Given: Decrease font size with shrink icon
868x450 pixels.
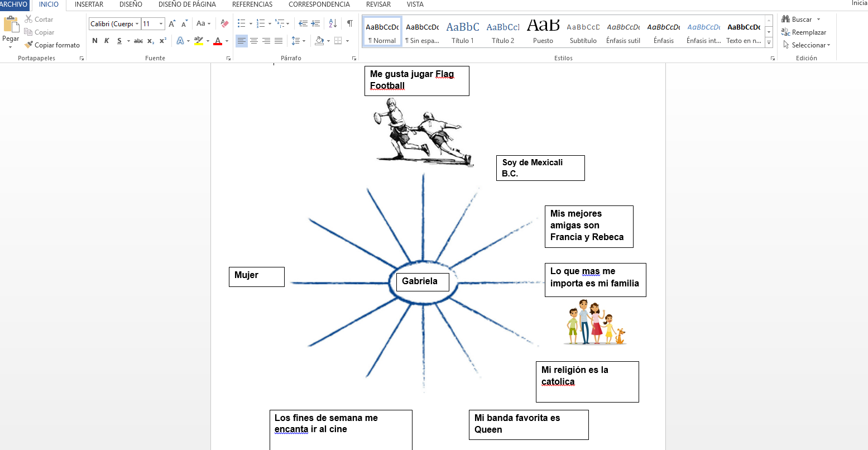Looking at the screenshot, I should click(184, 24).
